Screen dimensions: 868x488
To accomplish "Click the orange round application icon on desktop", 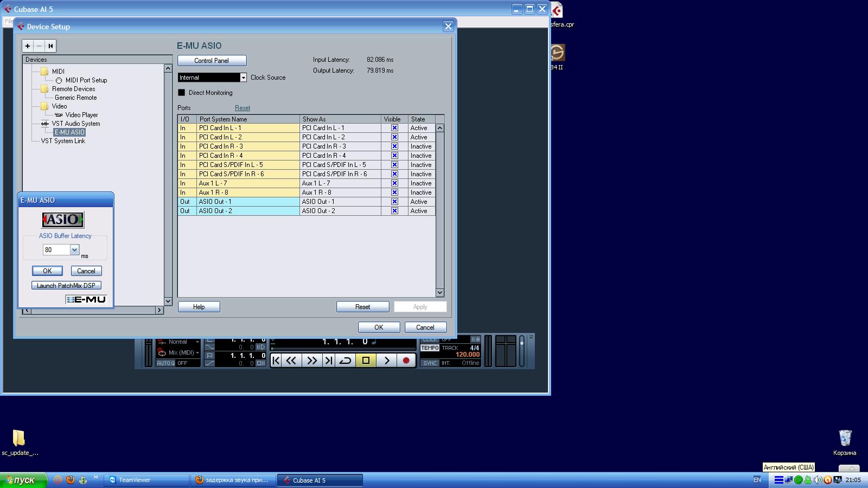I will click(557, 53).
